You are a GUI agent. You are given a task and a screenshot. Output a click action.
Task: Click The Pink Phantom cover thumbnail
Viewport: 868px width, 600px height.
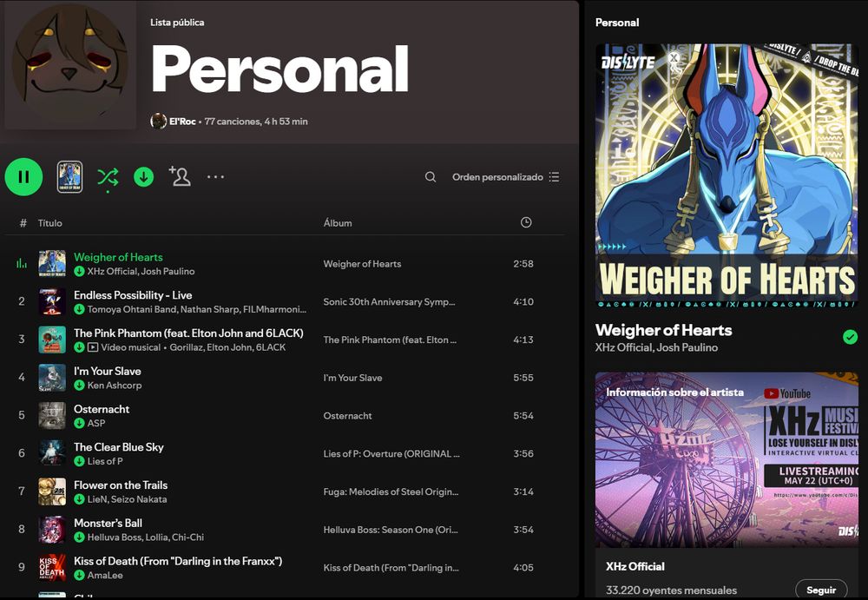point(52,340)
